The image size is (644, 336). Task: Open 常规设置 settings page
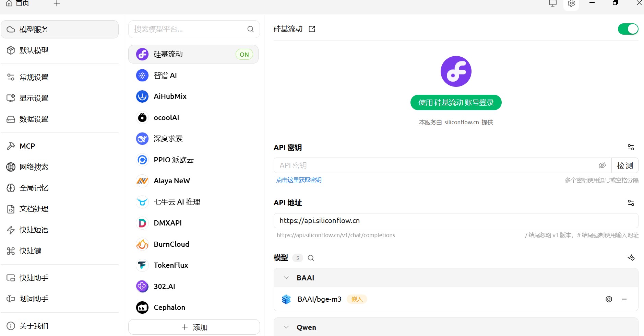point(60,77)
